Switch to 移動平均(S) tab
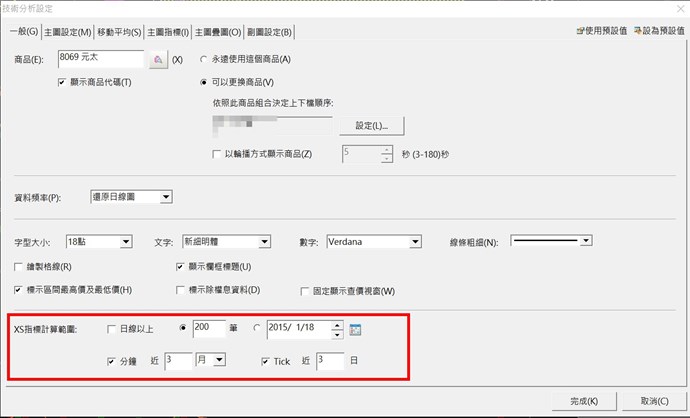Screen dimensions: 690x418 119,32
